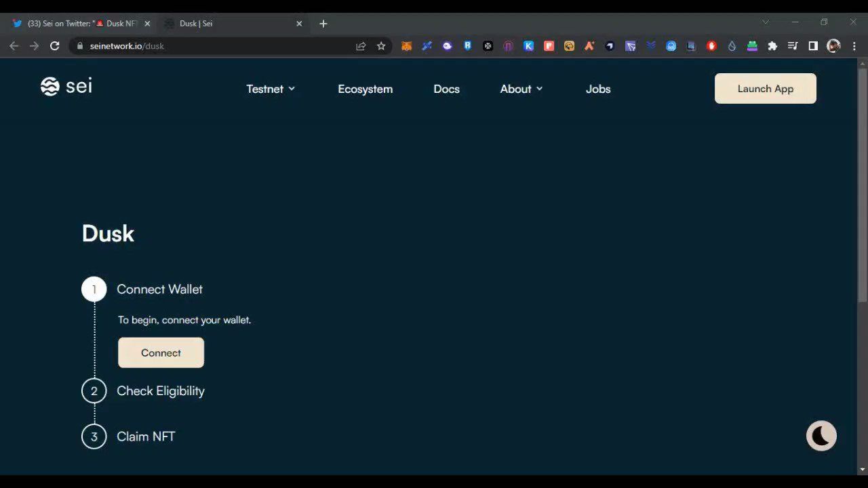Open the Phantom ghost wallet extension

(447, 46)
